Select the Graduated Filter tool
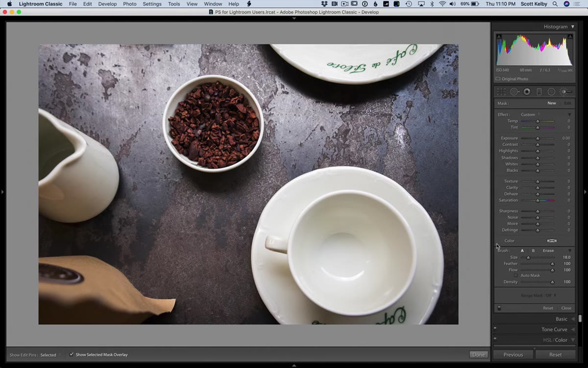Image resolution: width=588 pixels, height=368 pixels. (x=539, y=92)
